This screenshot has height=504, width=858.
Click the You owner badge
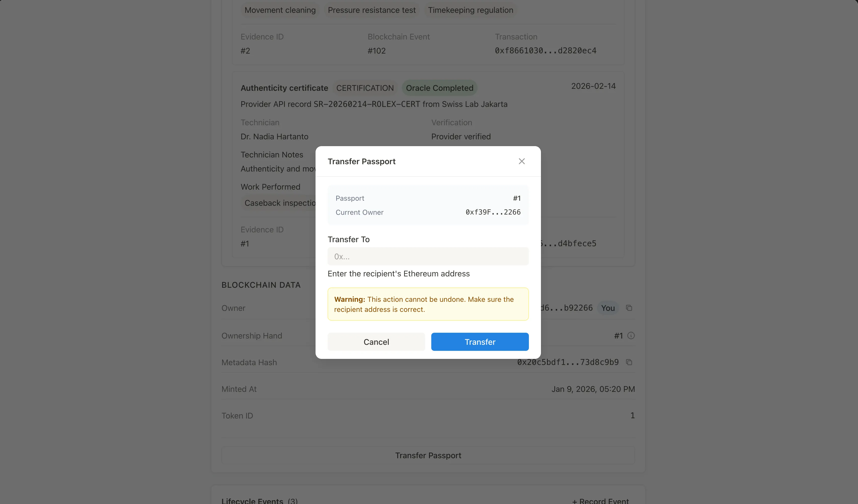(x=608, y=308)
